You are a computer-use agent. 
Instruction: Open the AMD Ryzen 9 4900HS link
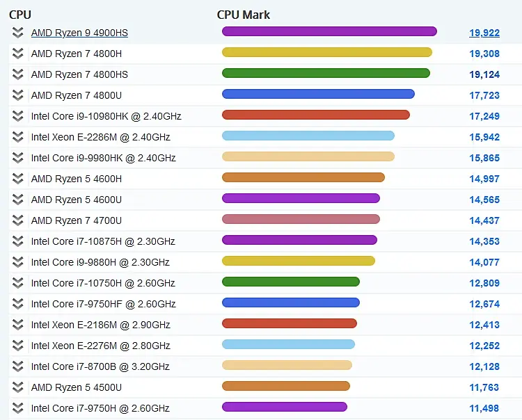(79, 33)
